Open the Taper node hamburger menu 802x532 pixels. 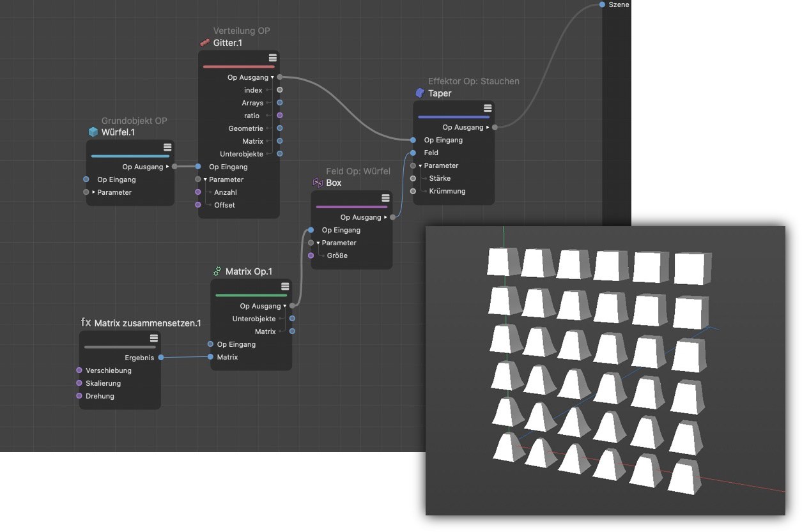(488, 108)
